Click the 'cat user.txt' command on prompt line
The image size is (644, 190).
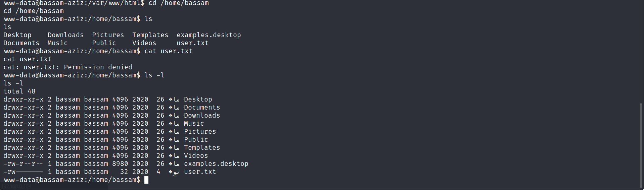click(x=168, y=51)
